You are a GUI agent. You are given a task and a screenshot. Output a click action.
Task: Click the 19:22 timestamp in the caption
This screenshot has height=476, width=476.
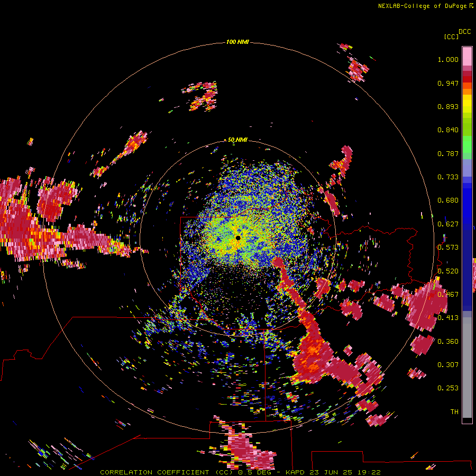(x=369, y=472)
